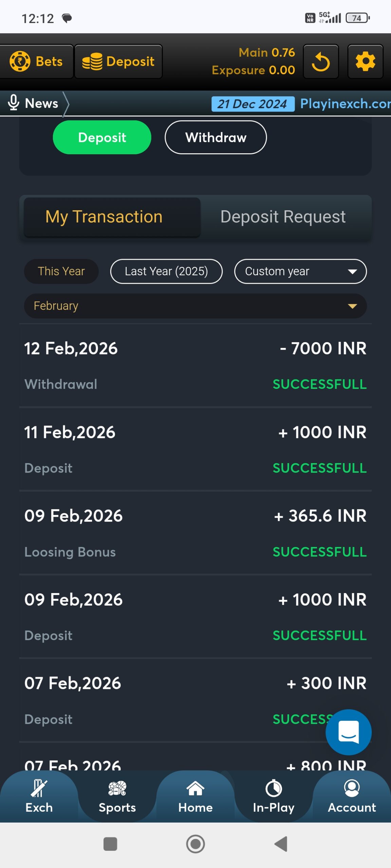391x868 pixels.
Task: Open Bets from the top bar
Action: (x=37, y=62)
